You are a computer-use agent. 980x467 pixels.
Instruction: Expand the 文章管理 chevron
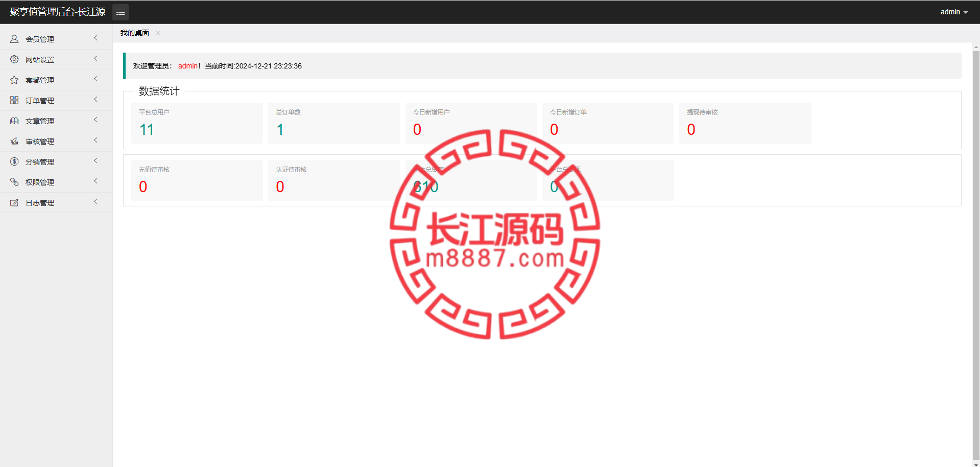pos(95,120)
